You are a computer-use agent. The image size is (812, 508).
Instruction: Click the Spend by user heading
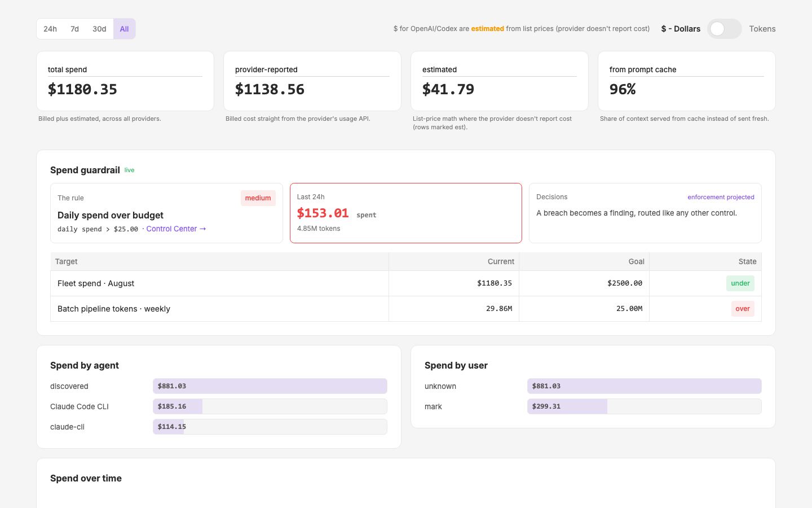pos(456,365)
